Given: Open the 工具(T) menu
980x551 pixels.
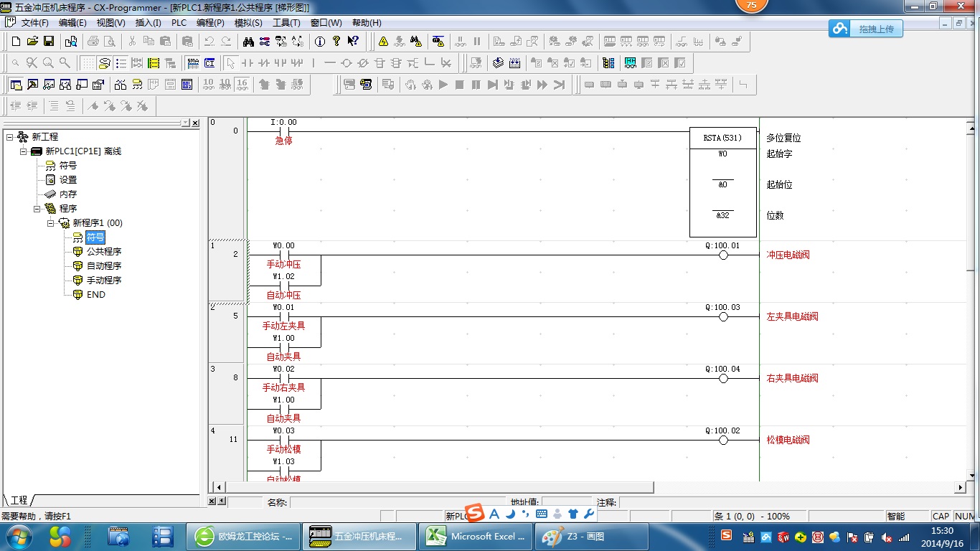Looking at the screenshot, I should point(286,23).
